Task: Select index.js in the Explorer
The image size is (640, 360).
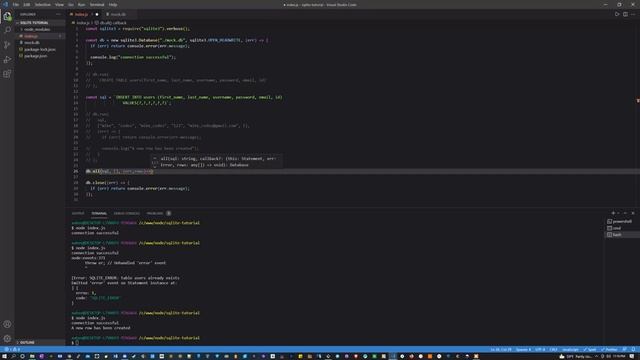Action: 40,36
